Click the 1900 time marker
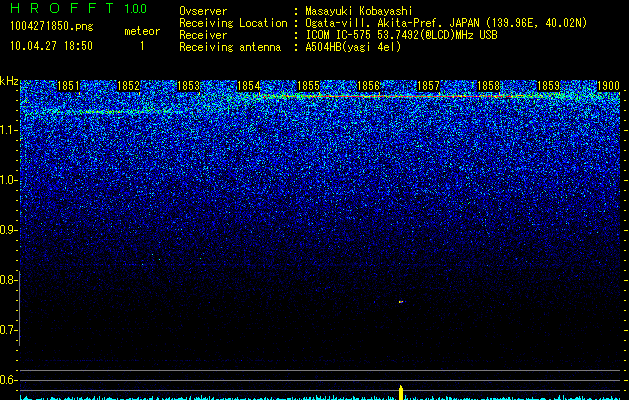The height and width of the screenshot is (400, 629). [609, 86]
